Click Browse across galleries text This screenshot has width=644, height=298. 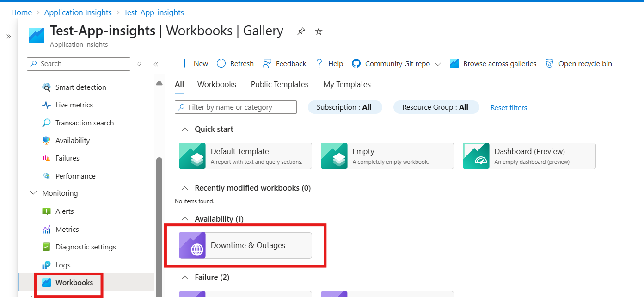coord(500,64)
